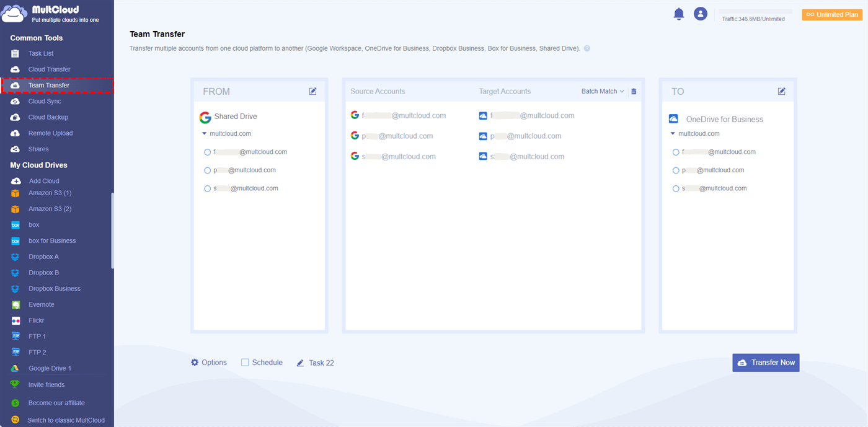
Task: Click Shared Drive in the FROM panel
Action: (x=236, y=117)
